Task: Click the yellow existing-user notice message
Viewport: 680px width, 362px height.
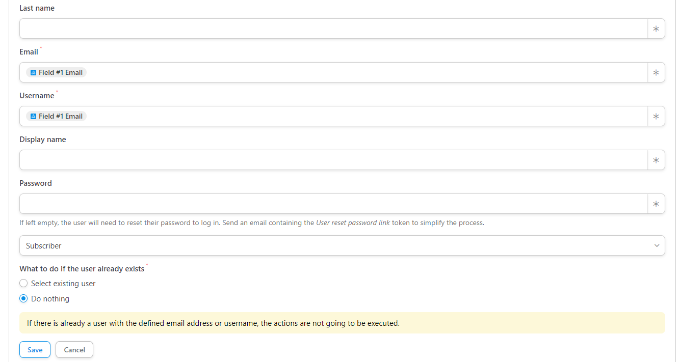Action: [342, 323]
